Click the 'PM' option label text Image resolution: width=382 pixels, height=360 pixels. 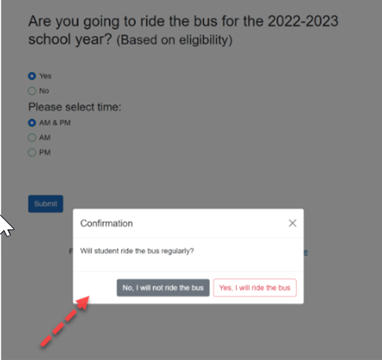click(45, 153)
